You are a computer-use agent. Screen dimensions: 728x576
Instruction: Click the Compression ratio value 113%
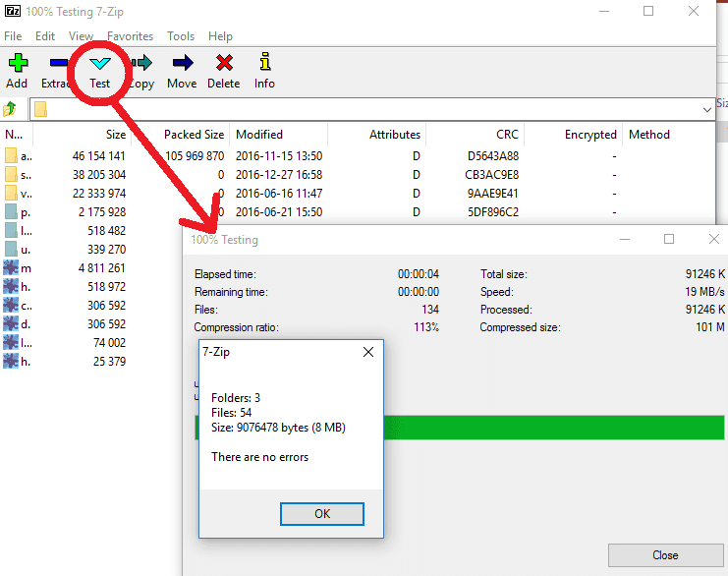point(426,327)
